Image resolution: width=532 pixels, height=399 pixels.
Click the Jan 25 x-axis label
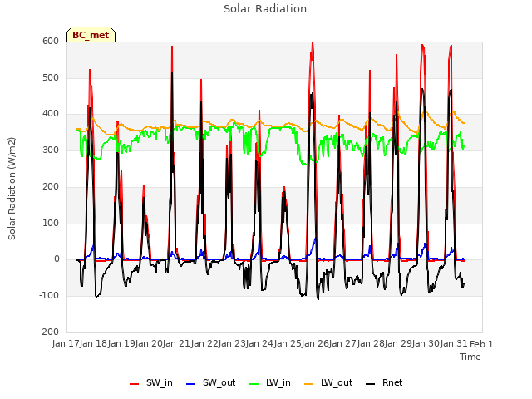pos(288,344)
